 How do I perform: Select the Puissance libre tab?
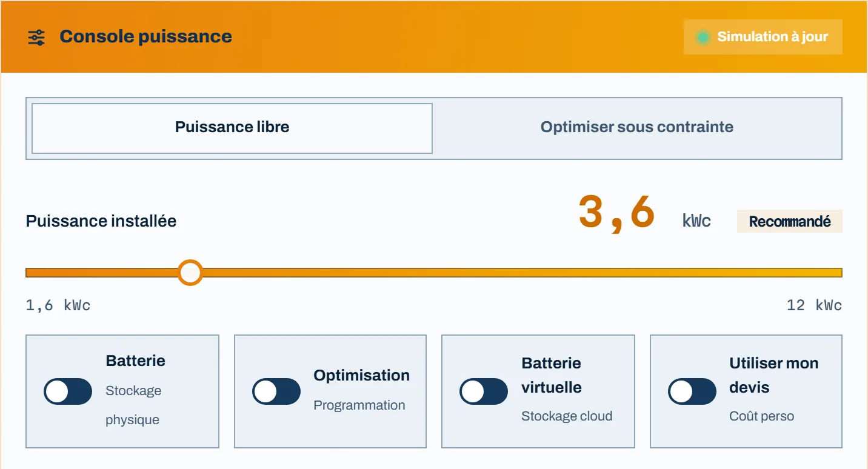pyautogui.click(x=232, y=128)
